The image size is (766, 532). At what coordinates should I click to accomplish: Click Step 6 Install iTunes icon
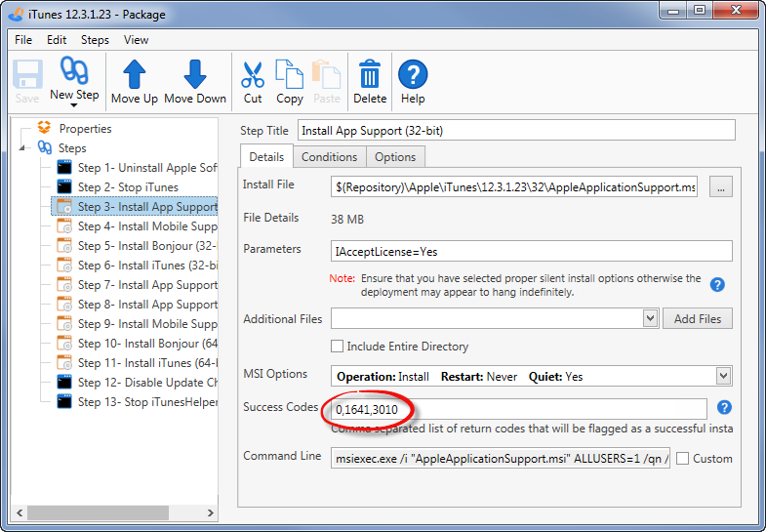click(x=64, y=265)
